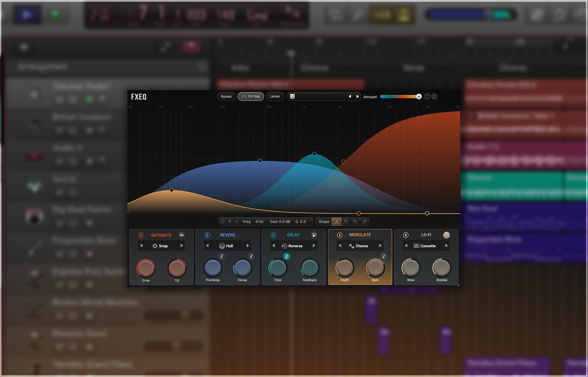This screenshot has height=377, width=588.
Task: Next Reverb type arrow beside Hall
Action: point(248,246)
